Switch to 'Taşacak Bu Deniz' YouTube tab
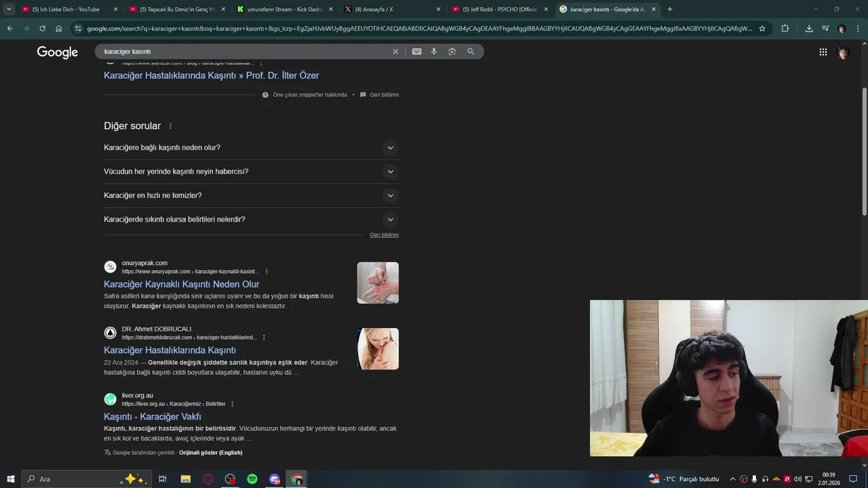 (176, 9)
